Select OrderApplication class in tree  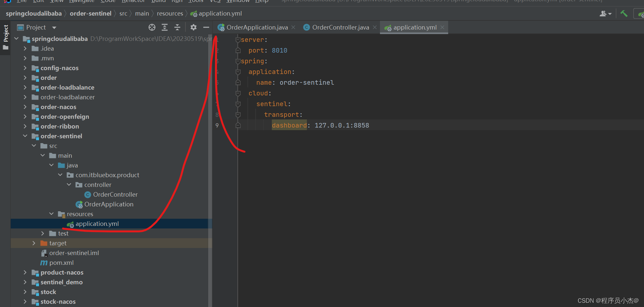pyautogui.click(x=109, y=204)
